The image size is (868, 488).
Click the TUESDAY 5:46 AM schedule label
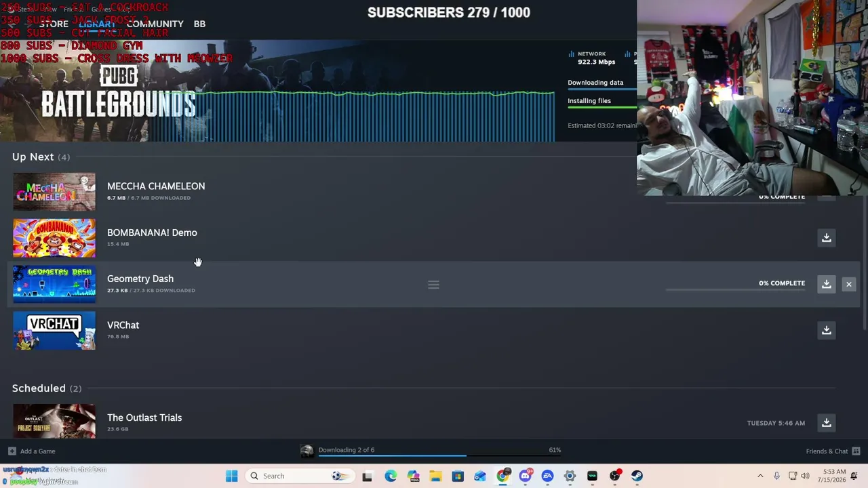[x=776, y=423]
